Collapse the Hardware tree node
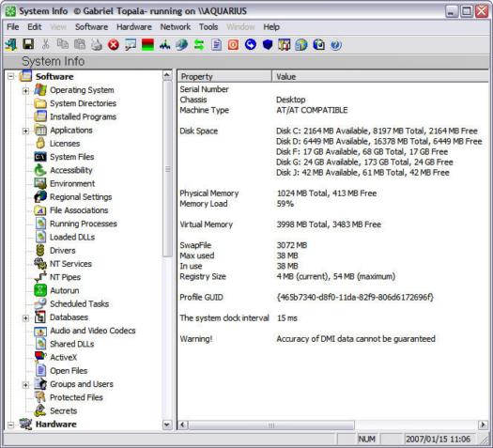The image size is (493, 448). click(11, 425)
